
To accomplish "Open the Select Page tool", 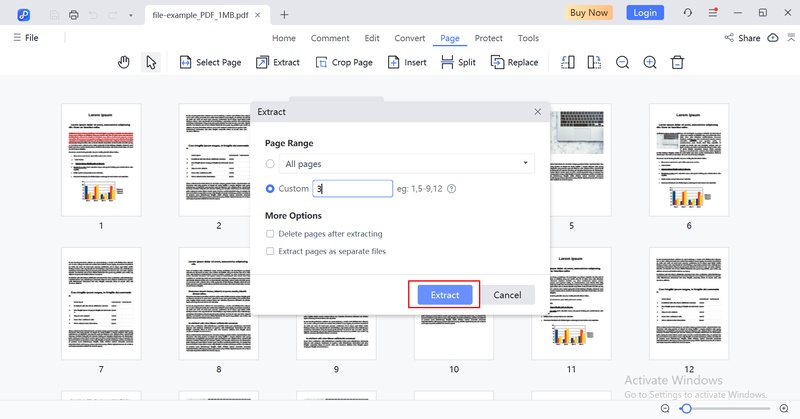I will coord(210,62).
